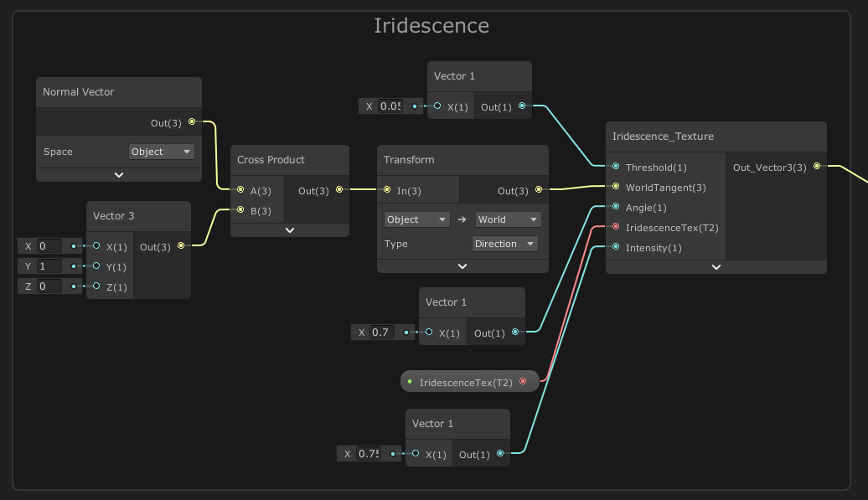The image size is (868, 500).
Task: Click the Normal Vector Out(3) output port
Action: tap(192, 121)
